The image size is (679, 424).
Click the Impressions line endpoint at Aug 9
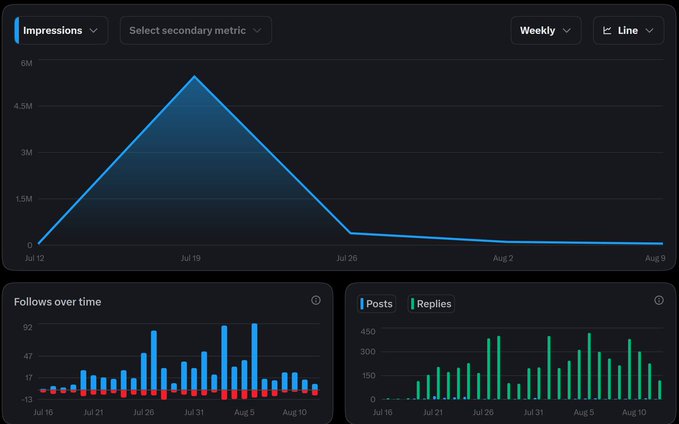coord(662,243)
